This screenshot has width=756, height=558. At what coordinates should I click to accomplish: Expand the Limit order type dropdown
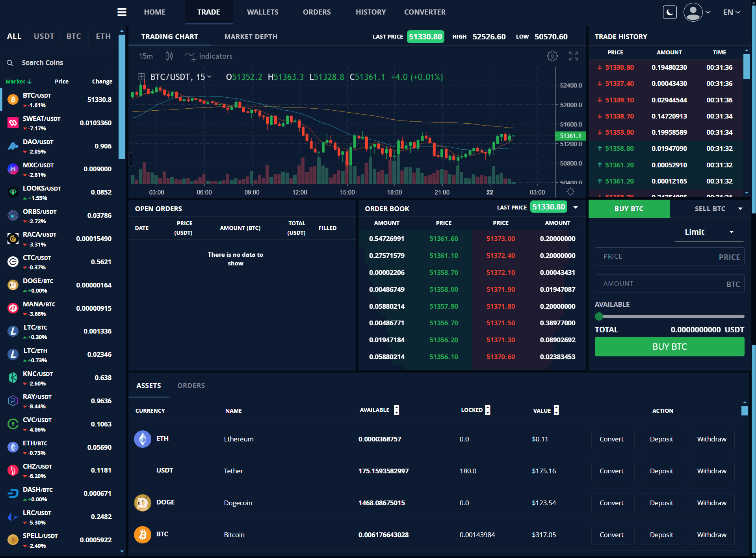click(x=709, y=232)
